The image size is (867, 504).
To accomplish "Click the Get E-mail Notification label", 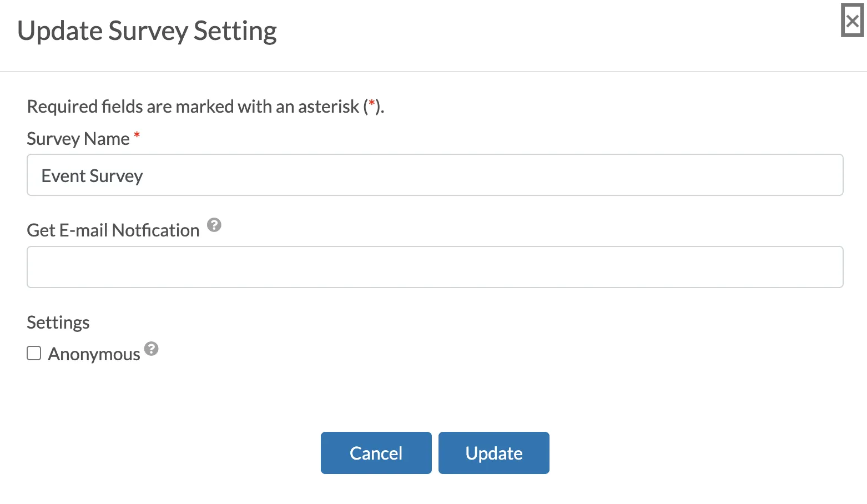I will click(113, 230).
